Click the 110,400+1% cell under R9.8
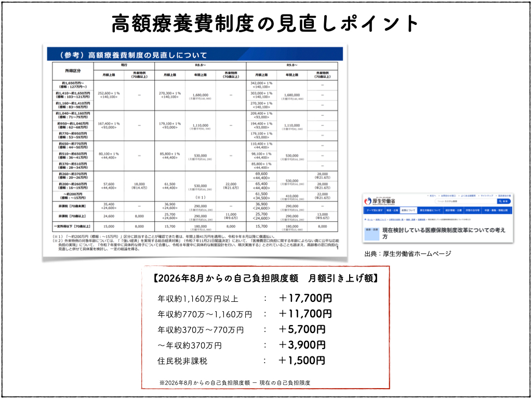Image resolution: width=532 pixels, height=399 pixels. (x=261, y=145)
